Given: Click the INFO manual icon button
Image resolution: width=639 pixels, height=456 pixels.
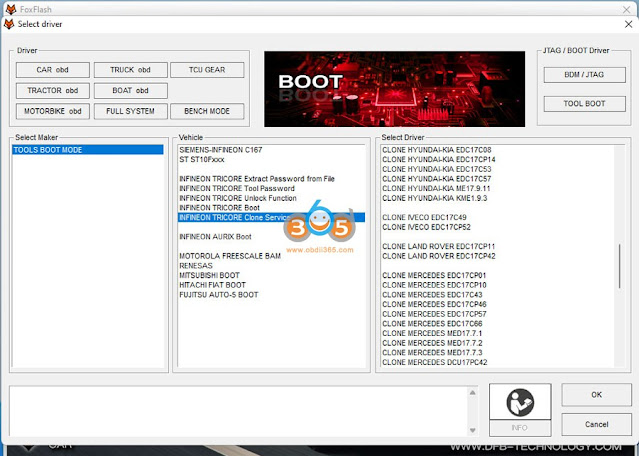Looking at the screenshot, I should point(520,401).
